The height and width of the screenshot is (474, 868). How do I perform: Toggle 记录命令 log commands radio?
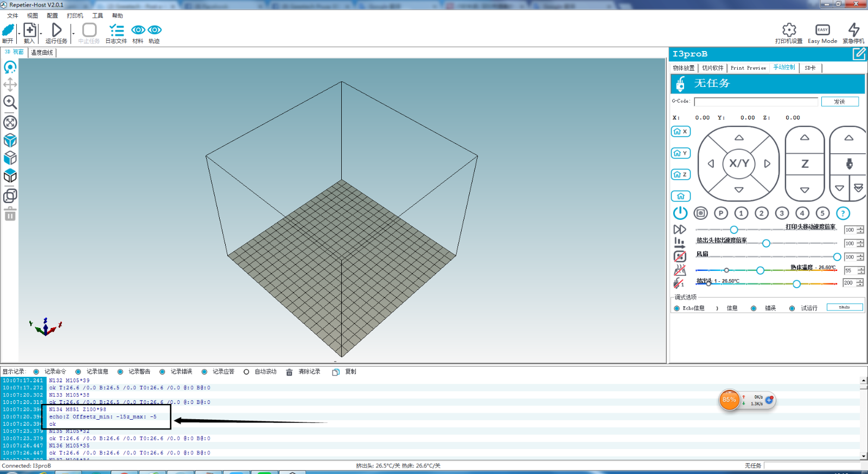click(x=36, y=372)
